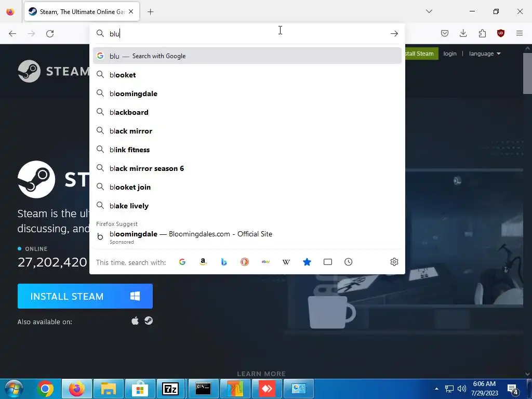Open Microsoft Store from the taskbar
The width and height of the screenshot is (532, 399).
[140, 389]
